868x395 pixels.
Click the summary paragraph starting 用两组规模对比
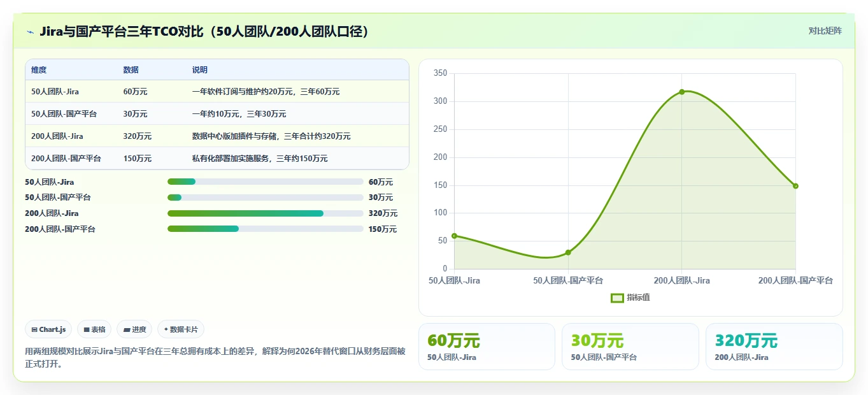[215, 357]
